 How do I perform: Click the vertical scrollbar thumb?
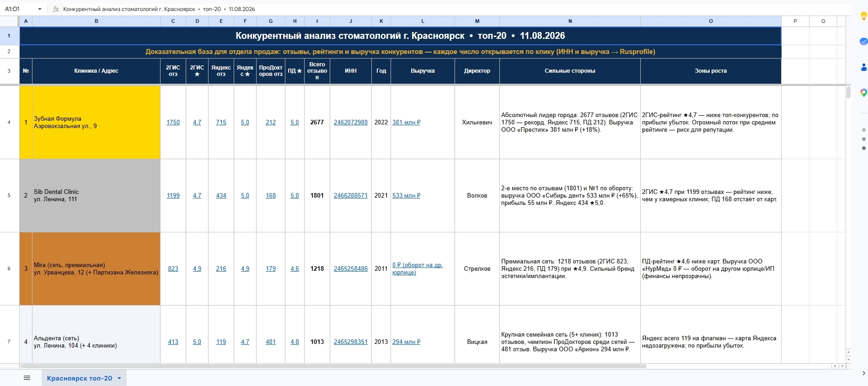(x=848, y=92)
